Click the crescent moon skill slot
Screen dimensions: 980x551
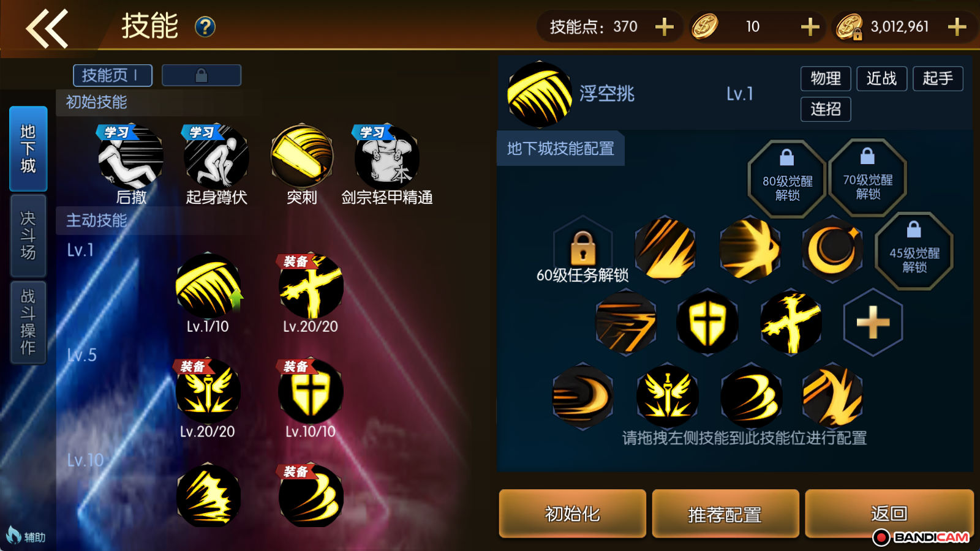click(832, 249)
